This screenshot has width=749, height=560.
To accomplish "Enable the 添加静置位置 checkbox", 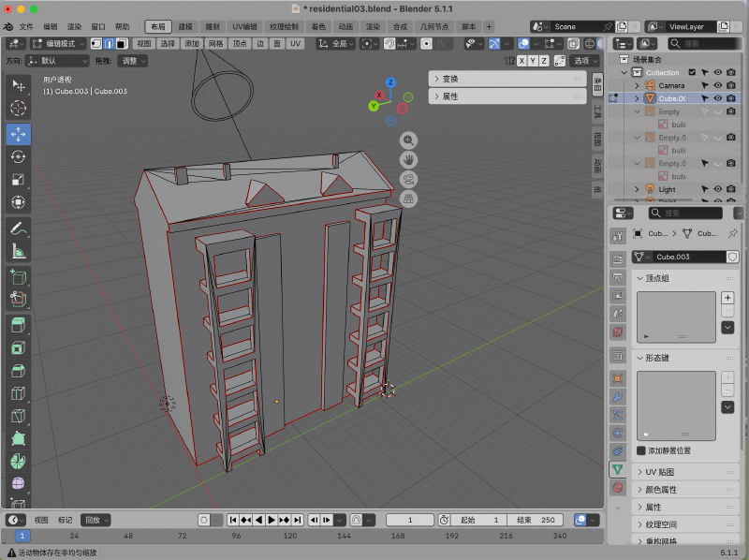I will (641, 450).
